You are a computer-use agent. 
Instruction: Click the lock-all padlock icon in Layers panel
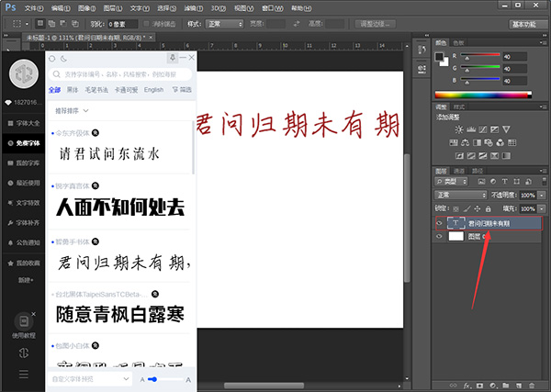(x=483, y=208)
